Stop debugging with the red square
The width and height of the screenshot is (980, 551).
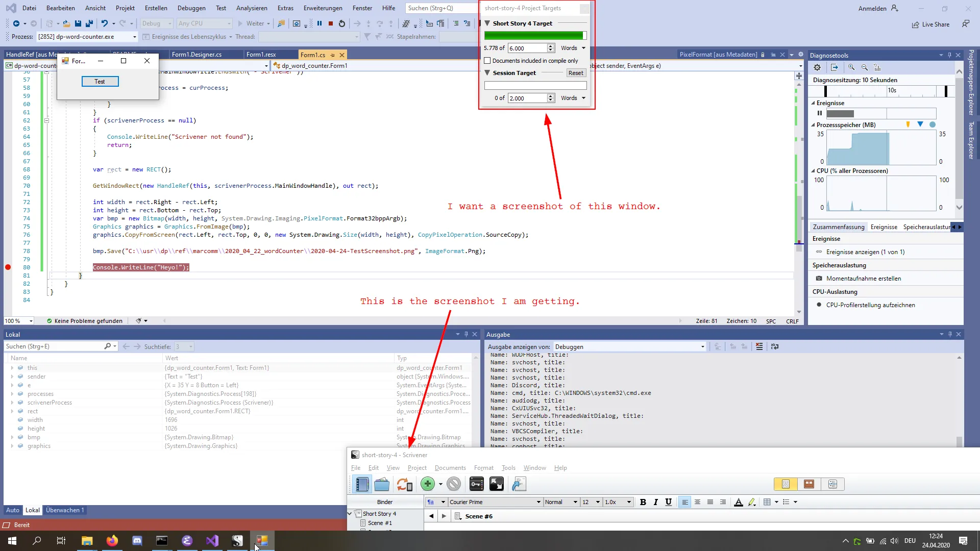click(x=331, y=23)
